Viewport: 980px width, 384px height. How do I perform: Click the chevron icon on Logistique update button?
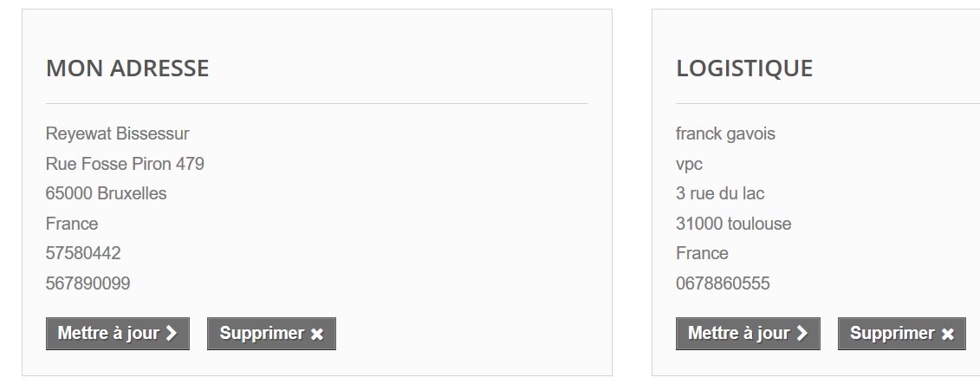click(x=802, y=334)
